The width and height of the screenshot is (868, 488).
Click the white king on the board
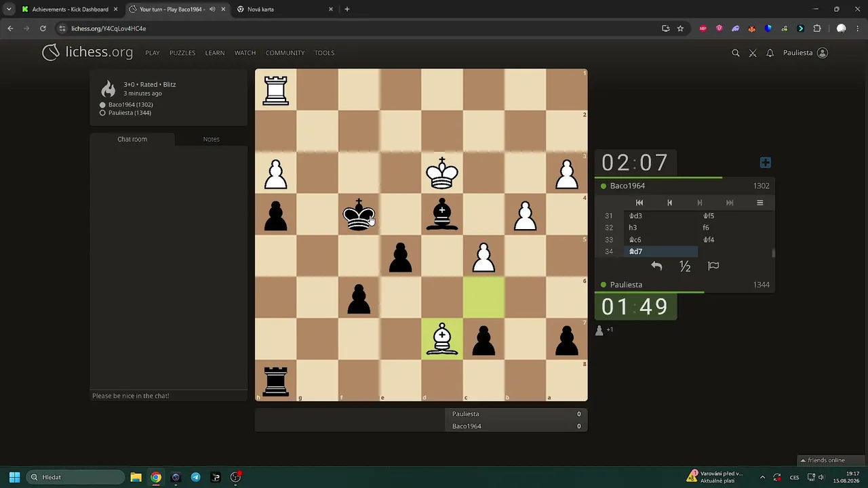click(442, 174)
